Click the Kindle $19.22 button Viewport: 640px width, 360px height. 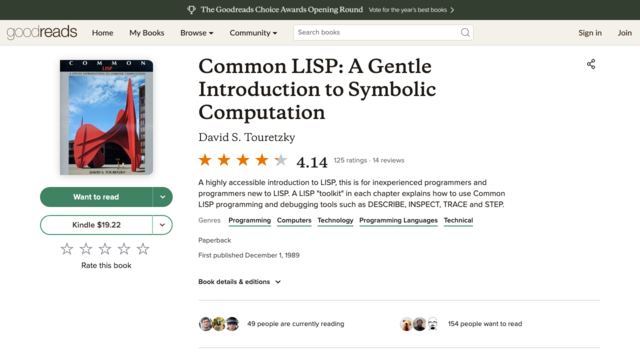tap(96, 225)
